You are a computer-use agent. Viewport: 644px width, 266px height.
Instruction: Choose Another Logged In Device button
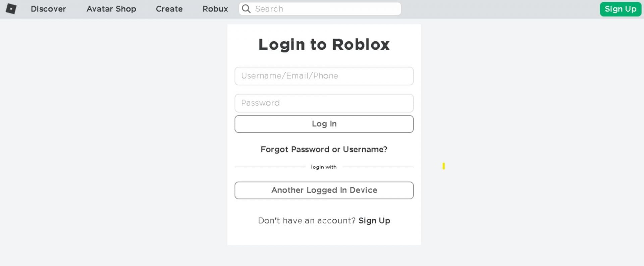pyautogui.click(x=324, y=190)
